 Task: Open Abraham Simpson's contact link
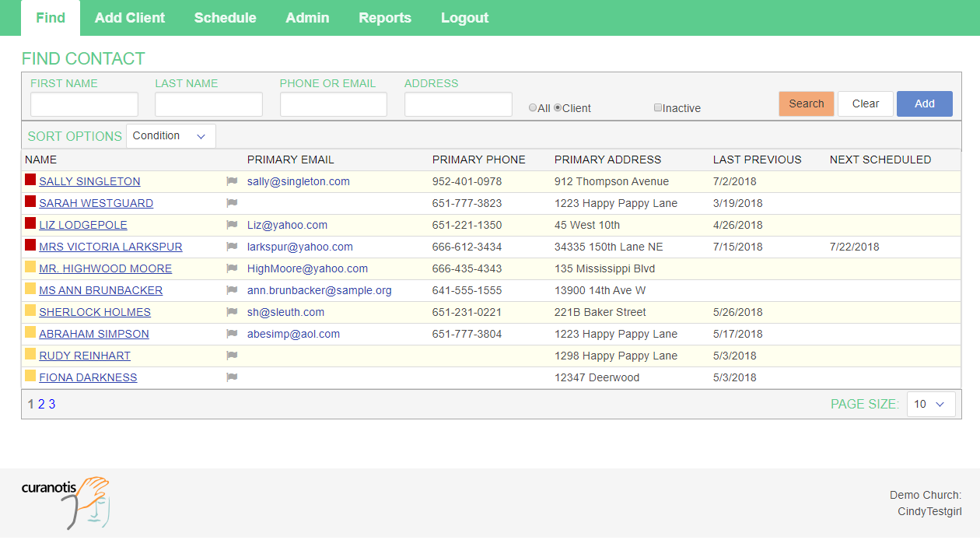(94, 334)
